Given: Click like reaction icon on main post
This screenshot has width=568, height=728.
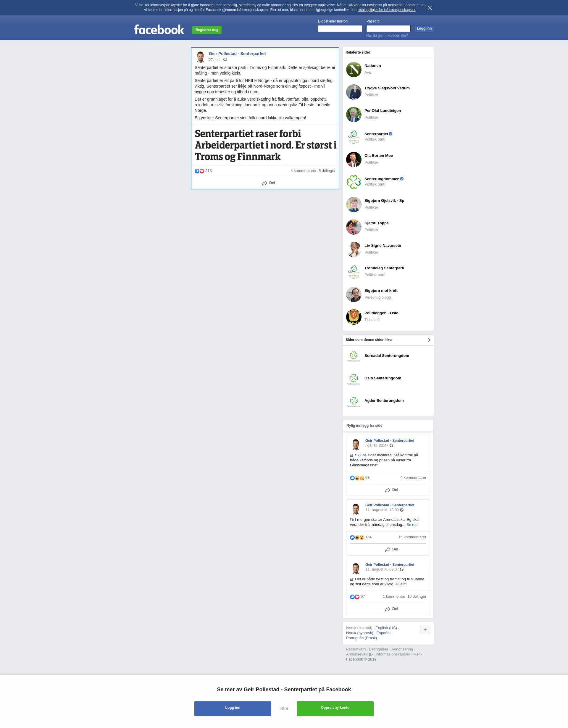Looking at the screenshot, I should pos(197,171).
